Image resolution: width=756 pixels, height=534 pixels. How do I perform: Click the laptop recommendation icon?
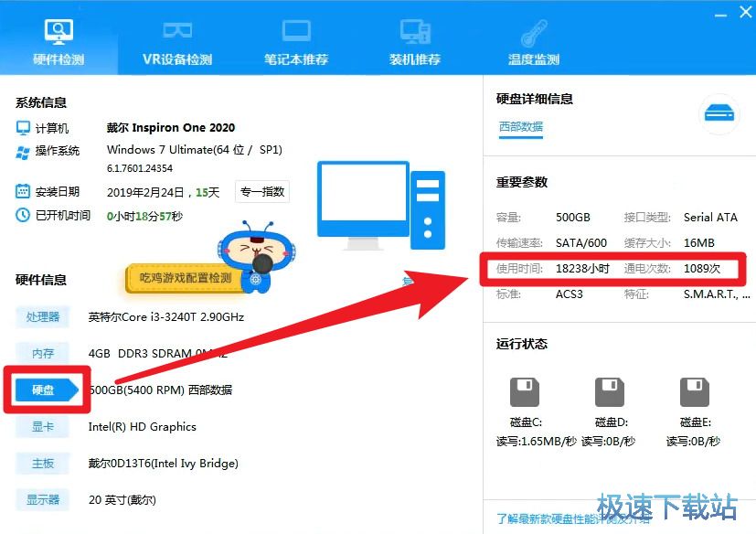[296, 31]
